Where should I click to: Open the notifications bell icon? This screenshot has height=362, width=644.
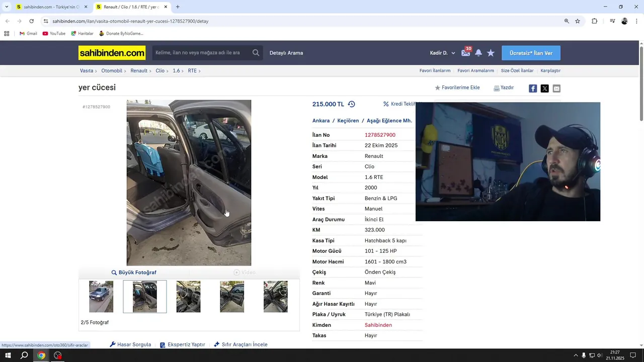[478, 53]
